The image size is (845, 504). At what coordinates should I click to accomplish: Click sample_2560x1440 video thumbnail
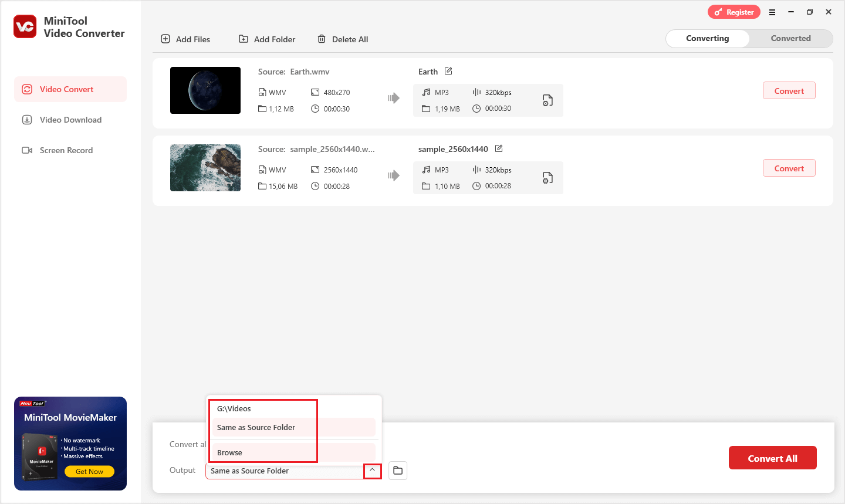click(205, 168)
